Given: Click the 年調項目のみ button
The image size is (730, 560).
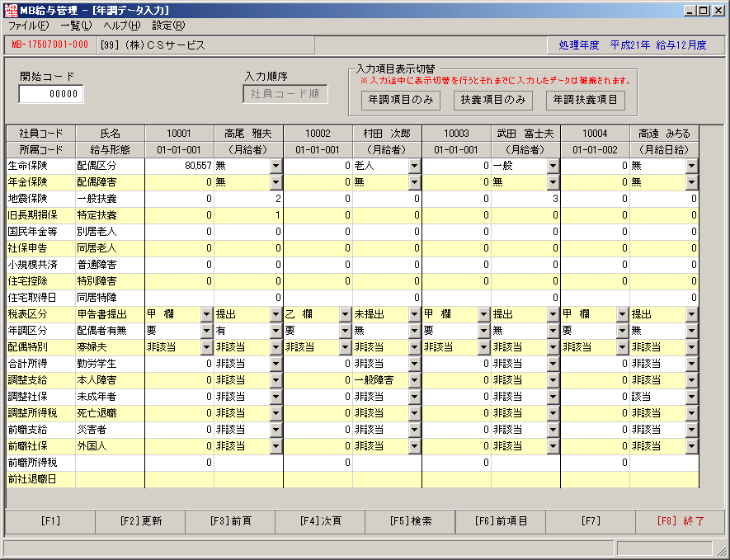Looking at the screenshot, I should 401,100.
